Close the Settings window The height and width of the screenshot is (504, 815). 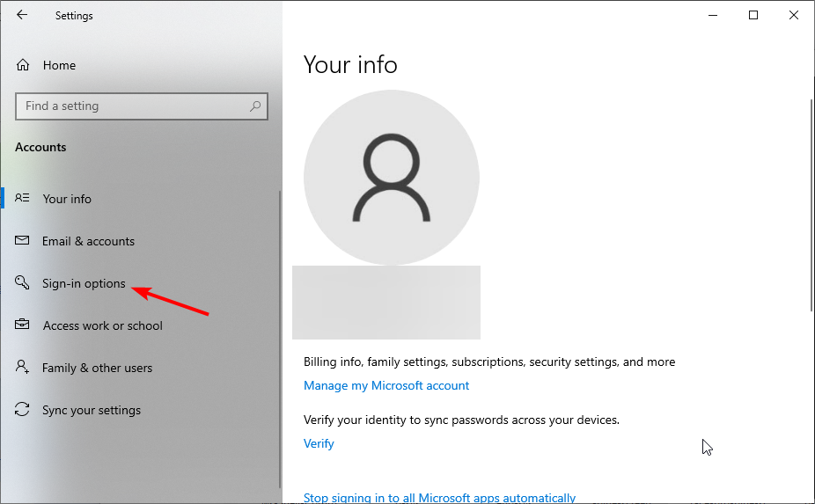coord(794,15)
